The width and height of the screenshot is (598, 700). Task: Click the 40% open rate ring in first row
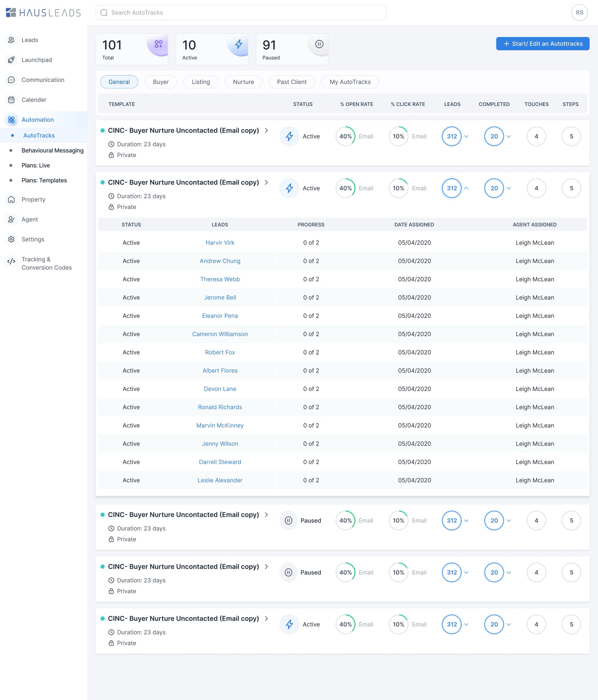(x=345, y=136)
